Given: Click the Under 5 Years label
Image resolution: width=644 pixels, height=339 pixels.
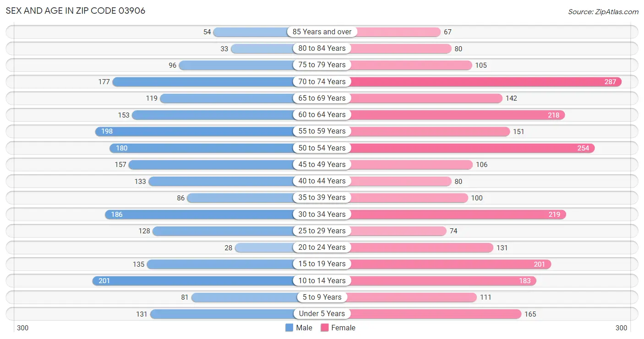Looking at the screenshot, I should pyautogui.click(x=322, y=314).
